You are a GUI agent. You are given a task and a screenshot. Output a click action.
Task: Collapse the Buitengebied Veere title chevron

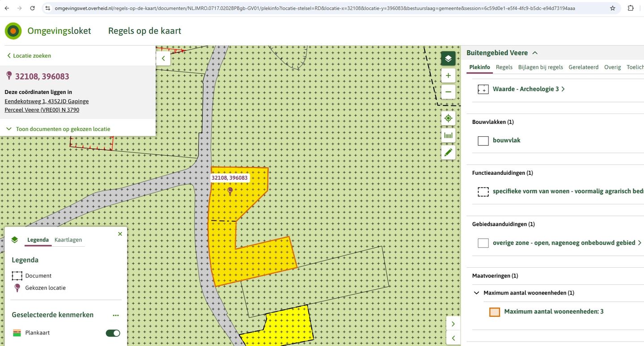point(535,53)
